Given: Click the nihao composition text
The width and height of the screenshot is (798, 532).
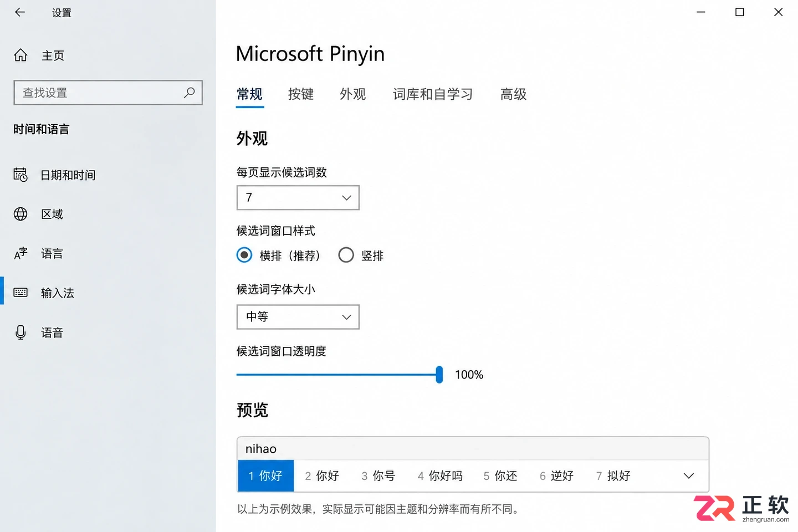Looking at the screenshot, I should click(261, 449).
